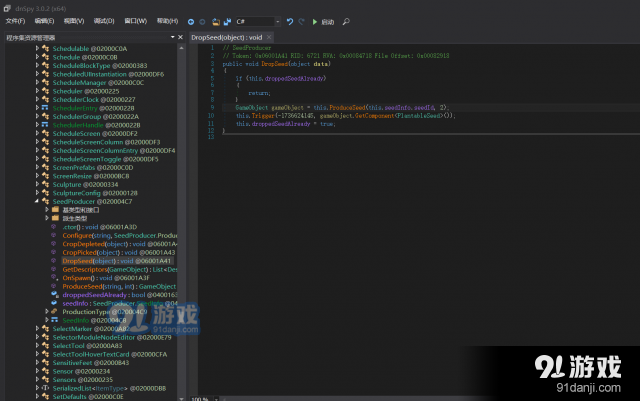Collapse the SeedProducer class node
Screen dimensions: 640x401
pyautogui.click(x=37, y=201)
